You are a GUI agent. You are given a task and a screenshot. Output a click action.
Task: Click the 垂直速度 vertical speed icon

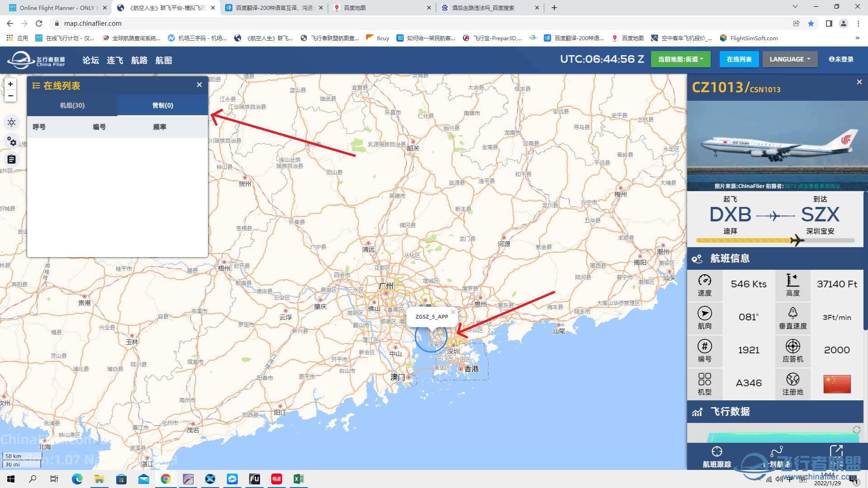point(793,313)
